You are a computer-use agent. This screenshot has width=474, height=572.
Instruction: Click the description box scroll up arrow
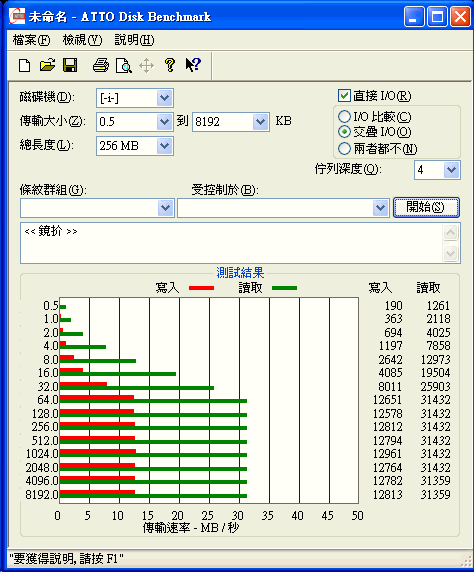coord(451,232)
